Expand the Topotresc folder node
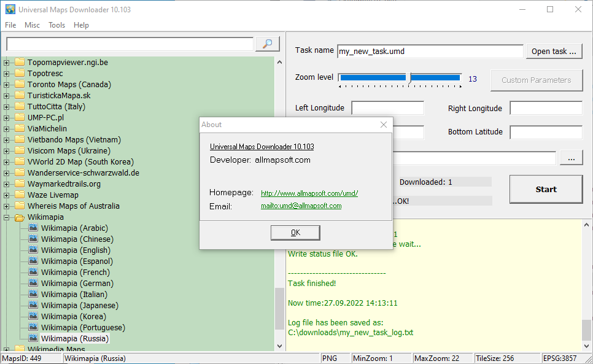The width and height of the screenshot is (593, 364). pyautogui.click(x=6, y=74)
